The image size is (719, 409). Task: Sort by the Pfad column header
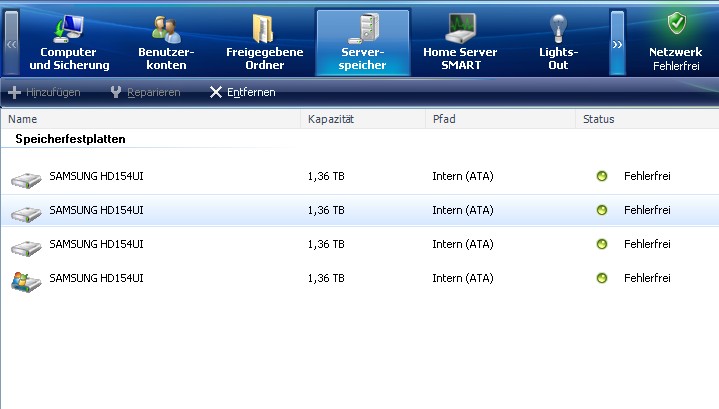(x=500, y=119)
